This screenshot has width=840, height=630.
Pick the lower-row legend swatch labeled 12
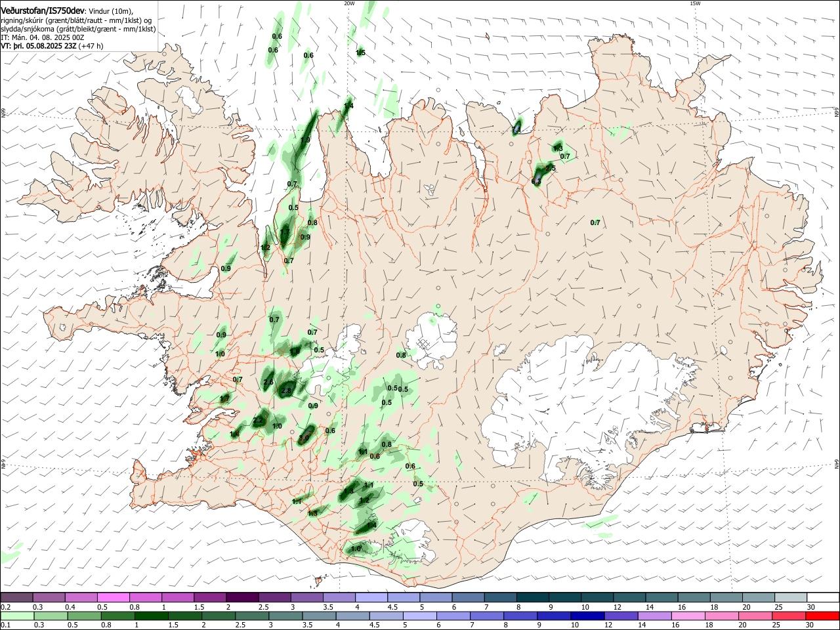point(621,616)
